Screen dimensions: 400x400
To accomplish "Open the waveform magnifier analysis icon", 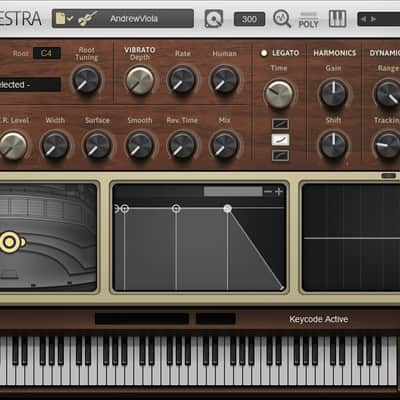I will coord(282,19).
